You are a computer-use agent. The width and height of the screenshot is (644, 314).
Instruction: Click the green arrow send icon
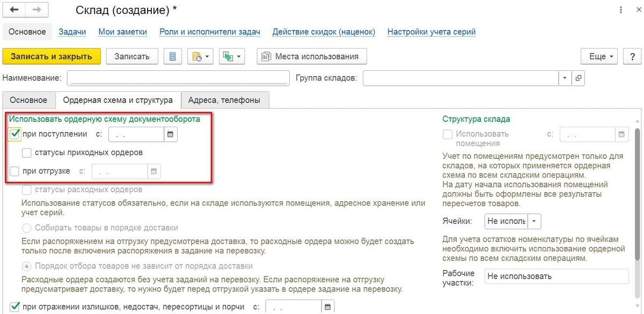228,56
